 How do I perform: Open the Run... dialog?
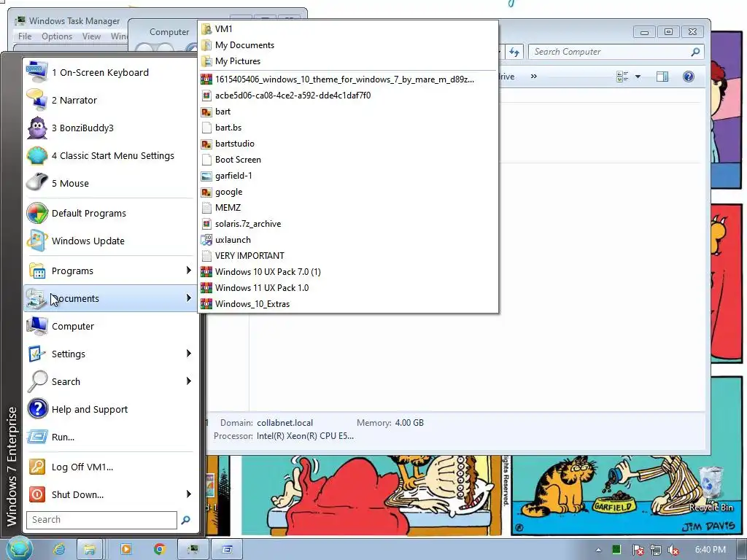111,437
